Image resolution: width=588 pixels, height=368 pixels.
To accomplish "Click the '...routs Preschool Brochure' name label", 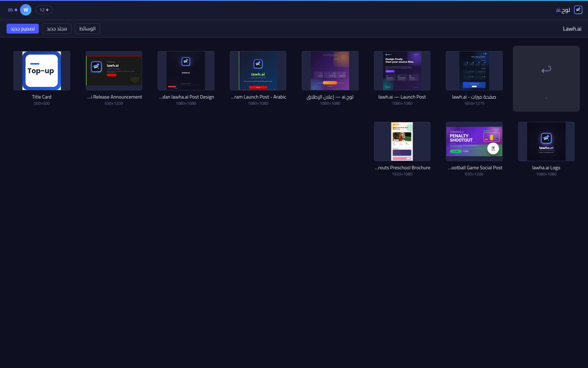I will (402, 168).
